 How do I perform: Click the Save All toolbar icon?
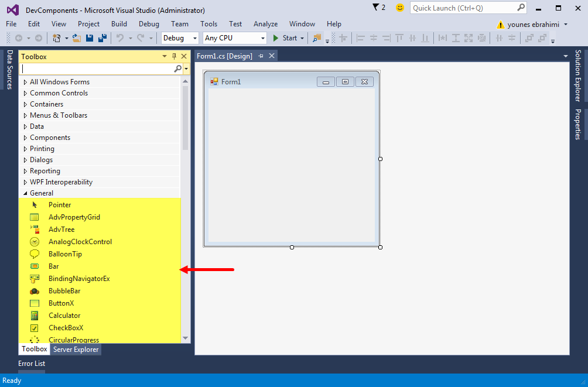102,38
